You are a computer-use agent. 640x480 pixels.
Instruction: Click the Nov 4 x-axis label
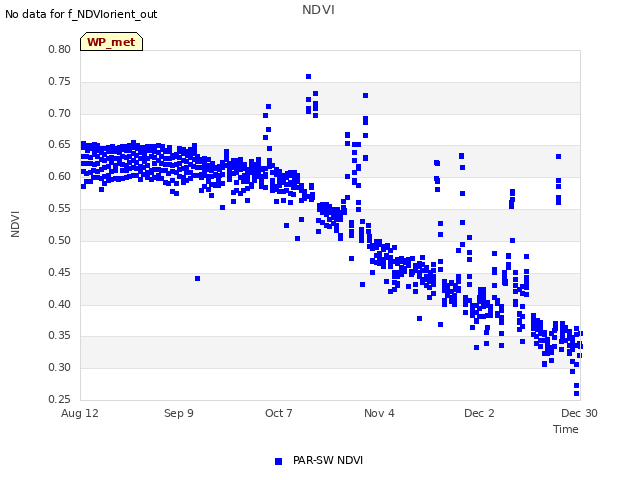click(x=379, y=413)
